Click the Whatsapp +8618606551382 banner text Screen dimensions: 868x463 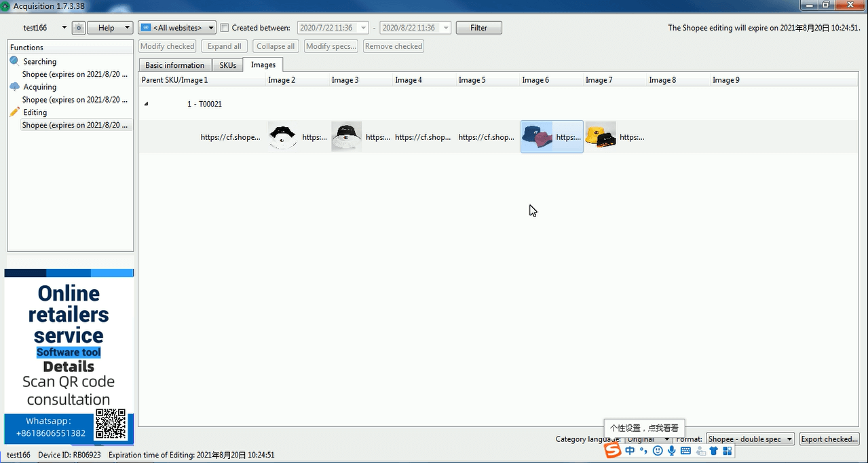point(50,427)
